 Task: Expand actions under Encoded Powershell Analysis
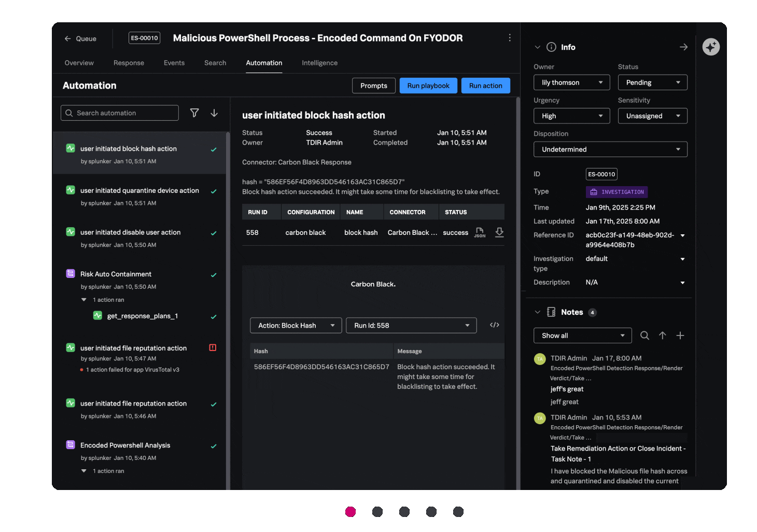(x=83, y=471)
